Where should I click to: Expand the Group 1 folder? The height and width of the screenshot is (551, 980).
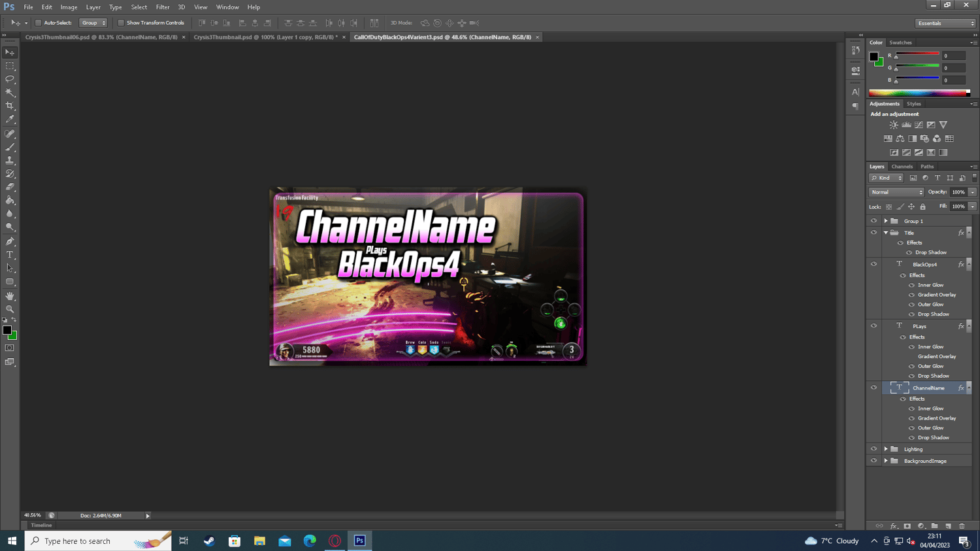(886, 221)
